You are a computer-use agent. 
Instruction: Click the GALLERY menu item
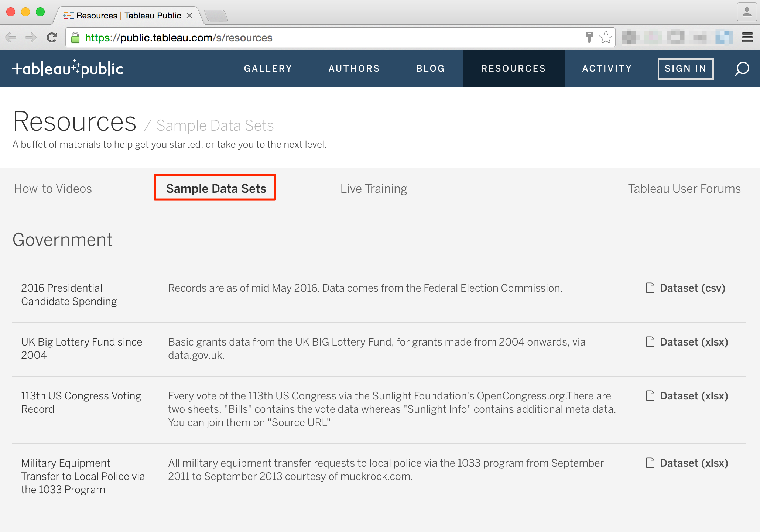pyautogui.click(x=268, y=69)
